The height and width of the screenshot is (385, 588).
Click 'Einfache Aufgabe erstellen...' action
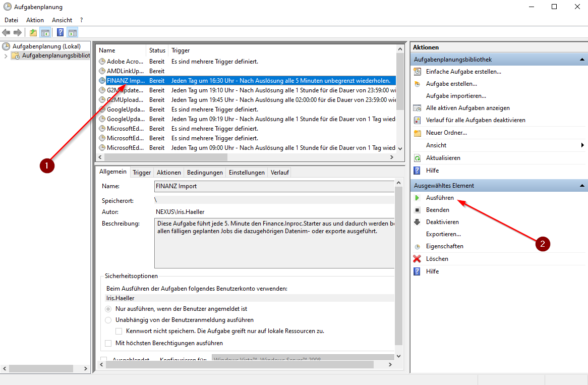[463, 72]
